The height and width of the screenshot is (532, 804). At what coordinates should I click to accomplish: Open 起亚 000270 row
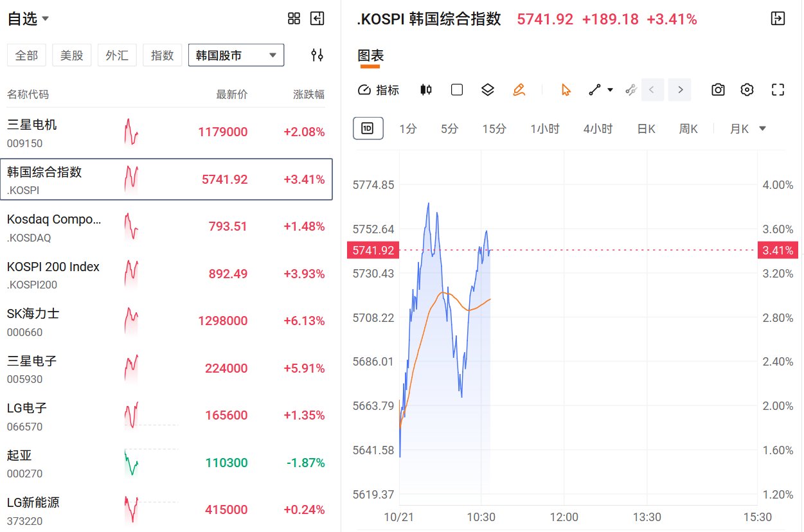(x=166, y=463)
